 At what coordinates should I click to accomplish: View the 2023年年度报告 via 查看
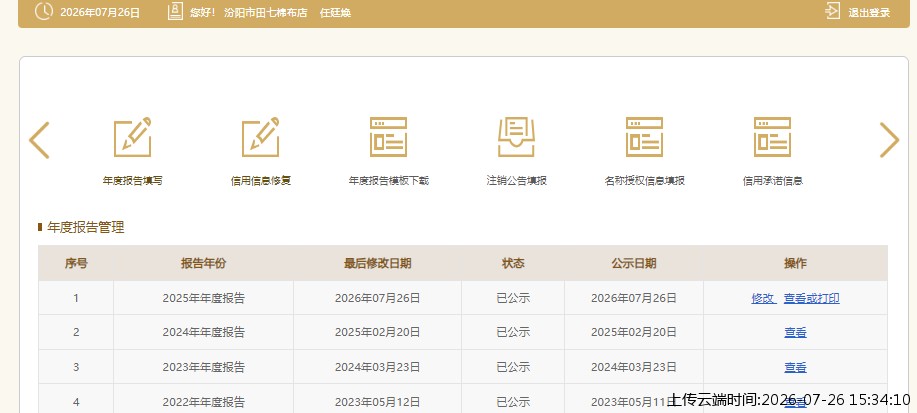click(795, 367)
